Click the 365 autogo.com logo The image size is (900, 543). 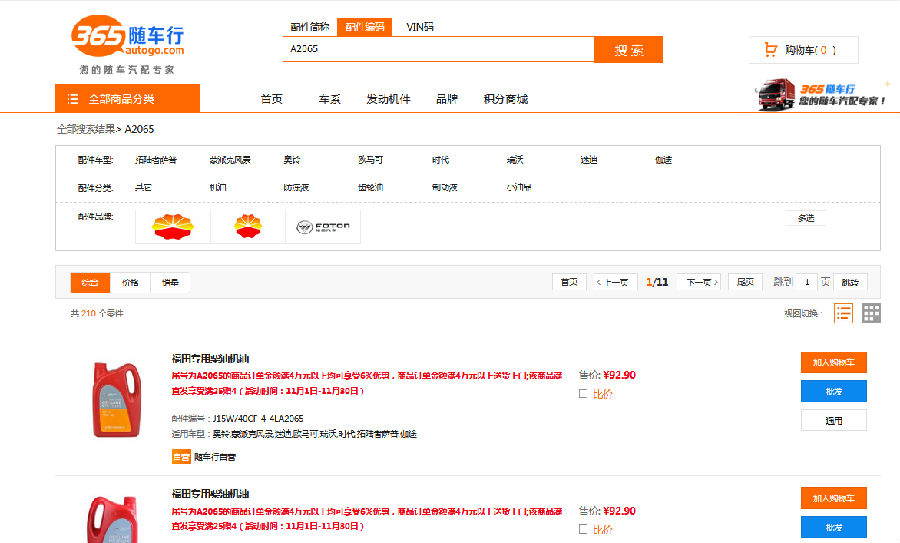tap(127, 36)
